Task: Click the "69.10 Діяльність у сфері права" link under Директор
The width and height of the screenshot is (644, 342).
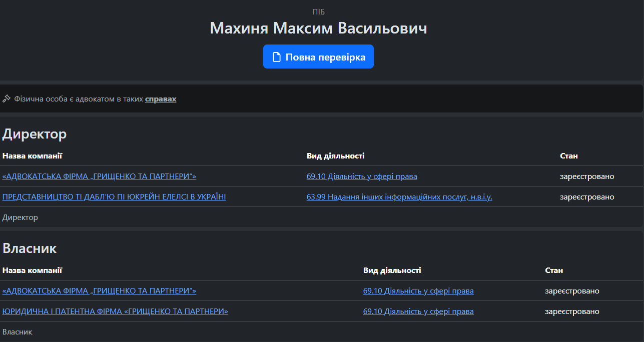Action: pyautogui.click(x=362, y=176)
